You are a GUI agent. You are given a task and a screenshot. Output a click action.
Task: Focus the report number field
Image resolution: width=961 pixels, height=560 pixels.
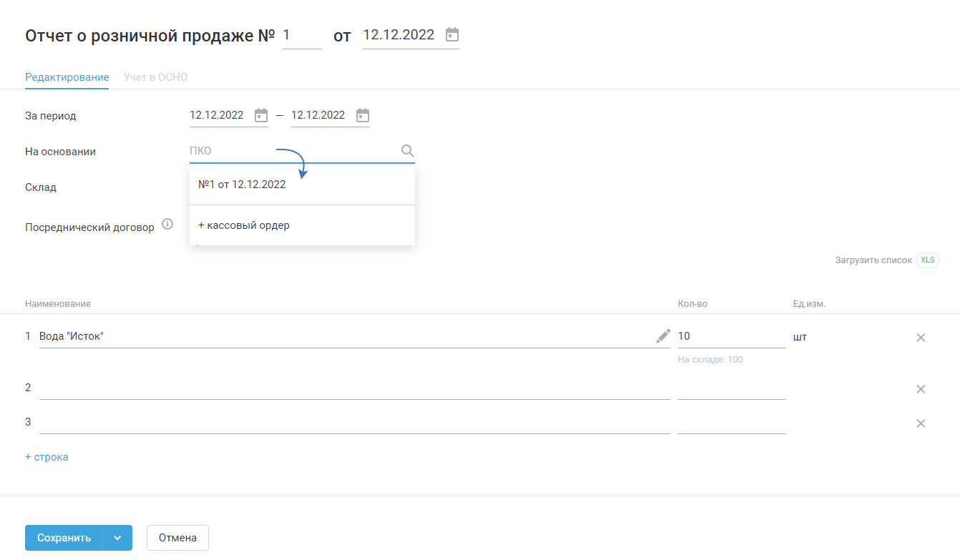302,35
